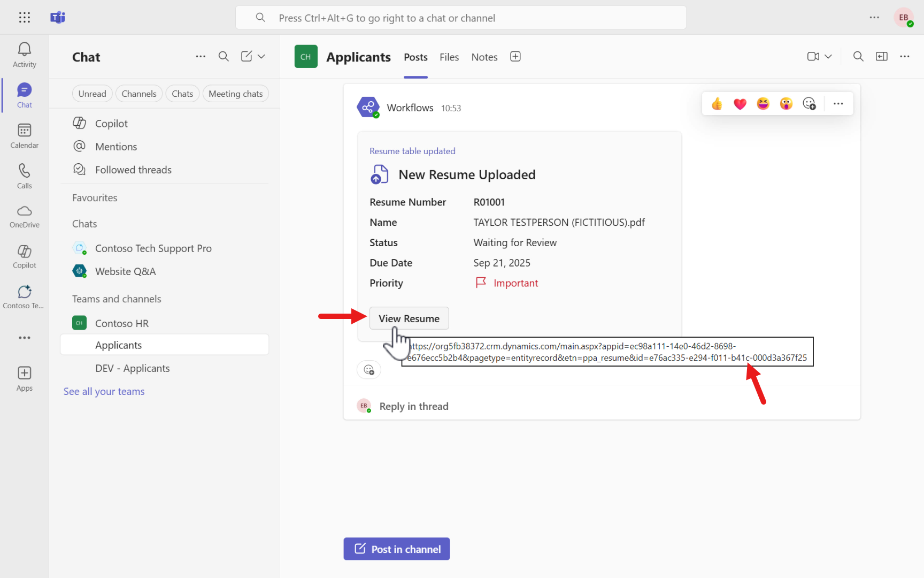
Task: Open See all your teams
Action: (104, 391)
